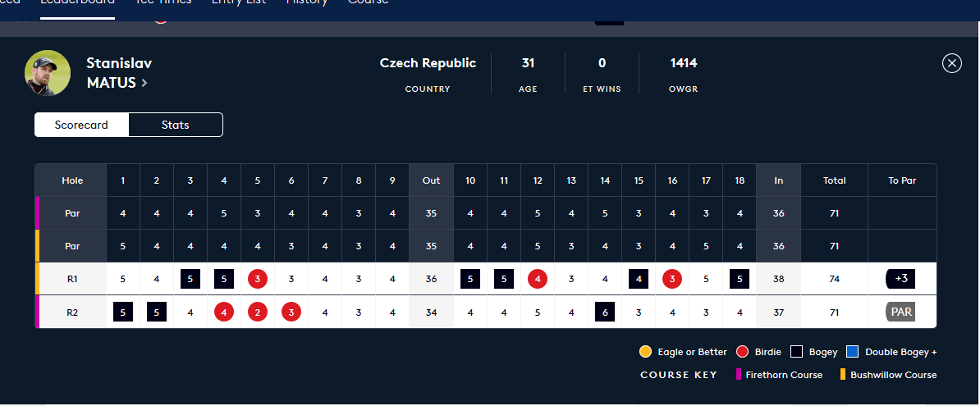Click the Bushwillow Course key marker
The image size is (980, 406).
pos(843,375)
